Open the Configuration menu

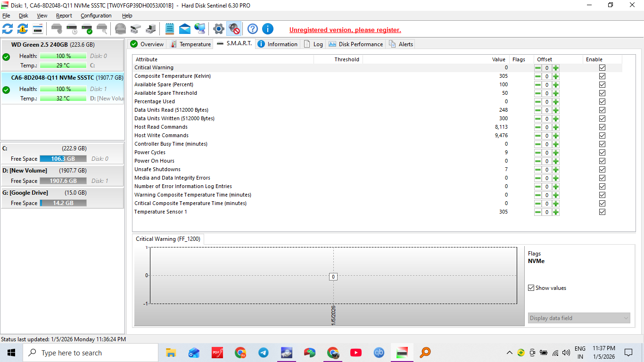(96, 16)
